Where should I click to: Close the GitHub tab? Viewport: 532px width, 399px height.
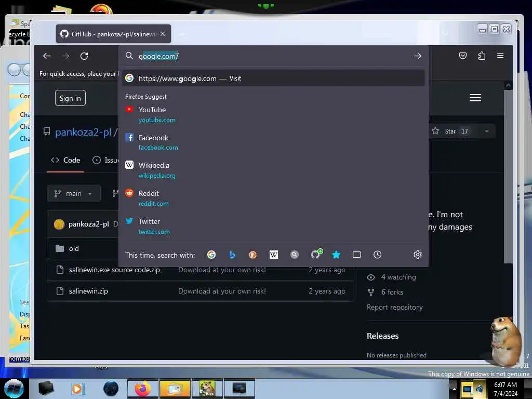click(x=163, y=34)
